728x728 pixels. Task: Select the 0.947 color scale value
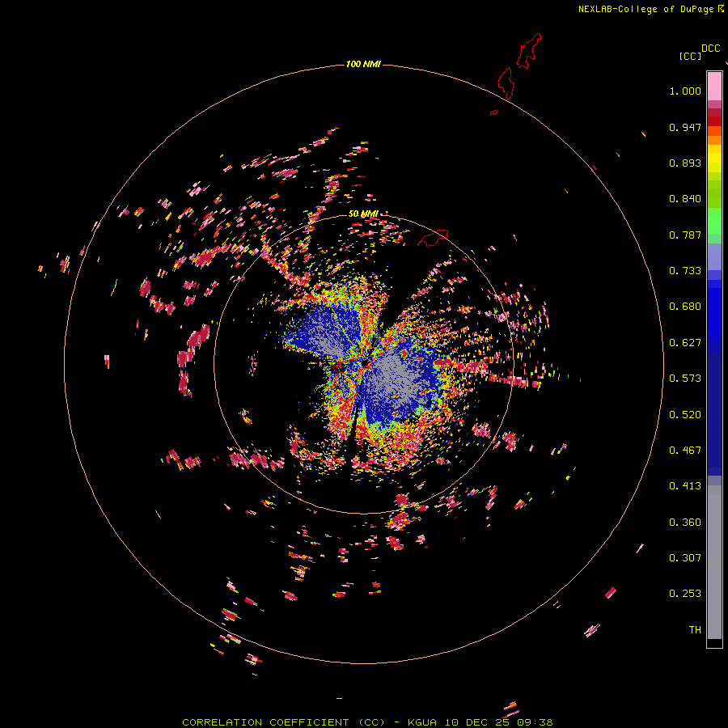pos(685,127)
